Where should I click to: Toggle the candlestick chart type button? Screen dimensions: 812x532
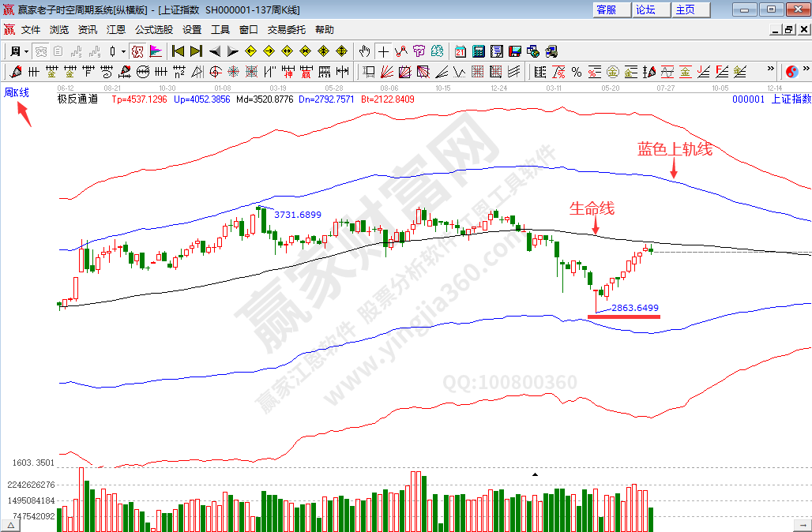pyautogui.click(x=112, y=51)
